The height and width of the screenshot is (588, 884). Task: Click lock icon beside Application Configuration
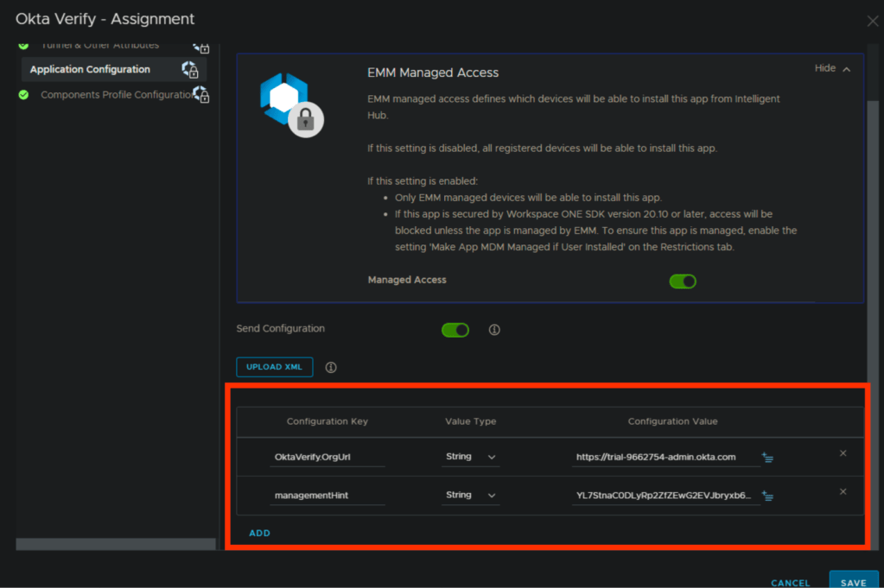(x=190, y=70)
